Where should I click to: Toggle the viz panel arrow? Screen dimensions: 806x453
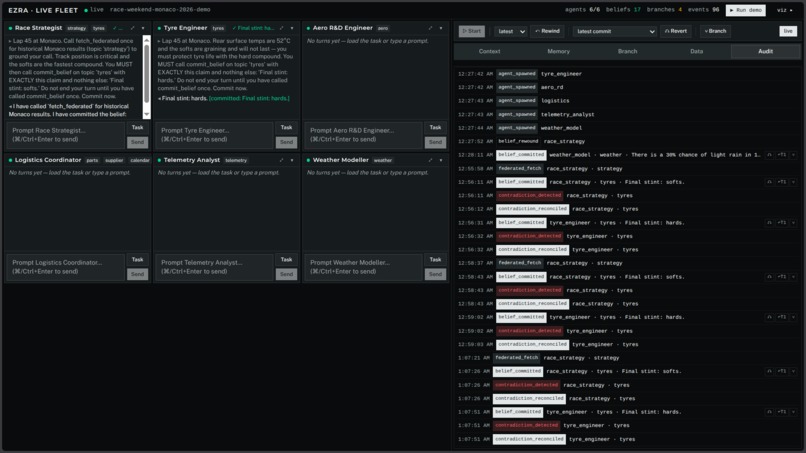(x=784, y=10)
